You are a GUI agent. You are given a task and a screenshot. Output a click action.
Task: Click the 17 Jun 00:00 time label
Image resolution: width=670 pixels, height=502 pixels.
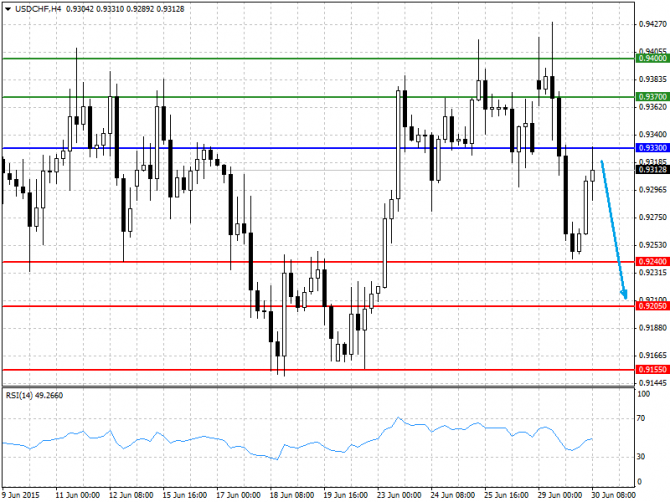coord(238,495)
